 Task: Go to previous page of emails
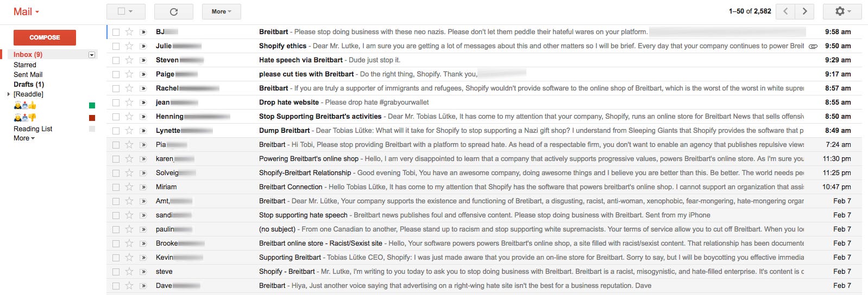[x=785, y=11]
